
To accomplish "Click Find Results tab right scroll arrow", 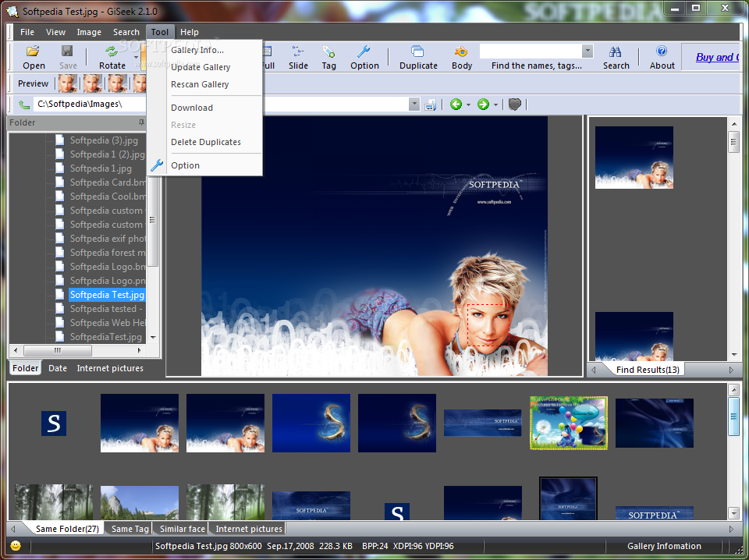I will click(731, 370).
